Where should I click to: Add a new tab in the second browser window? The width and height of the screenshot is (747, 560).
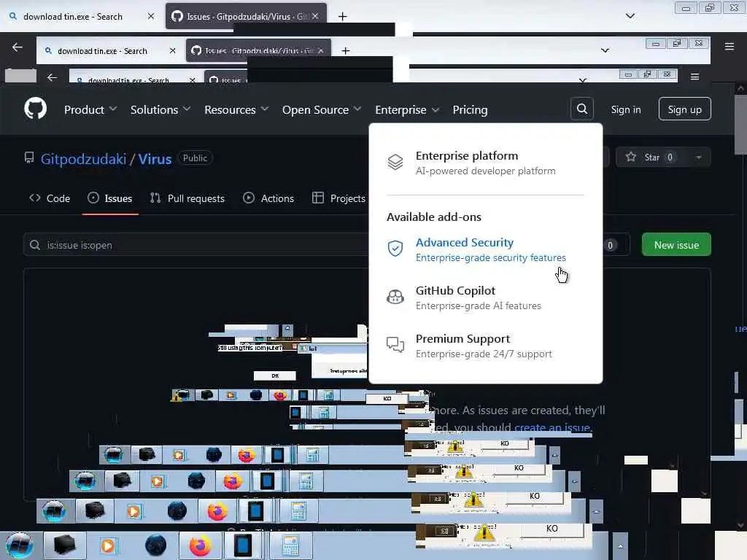click(346, 50)
